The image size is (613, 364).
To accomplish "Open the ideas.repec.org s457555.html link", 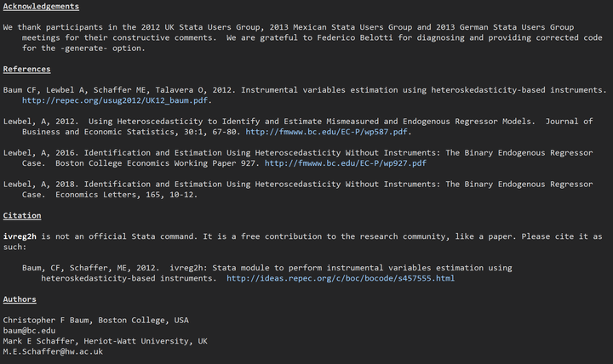I will [x=340, y=278].
